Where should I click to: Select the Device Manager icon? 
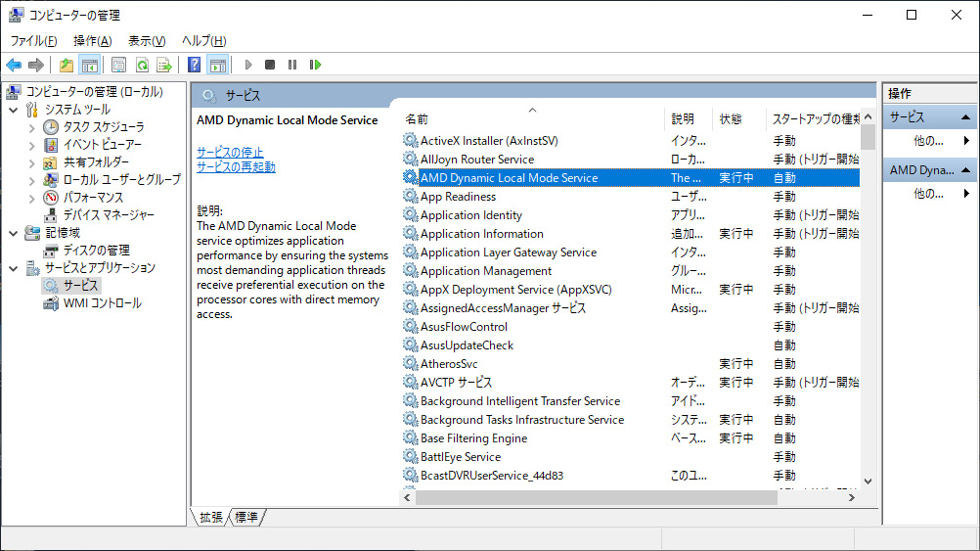coord(51,214)
